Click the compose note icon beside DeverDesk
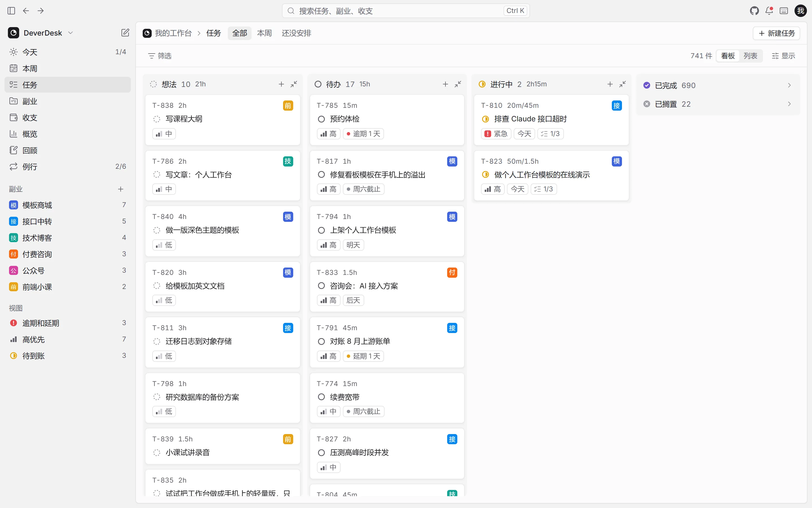This screenshot has height=508, width=812. [125, 32]
